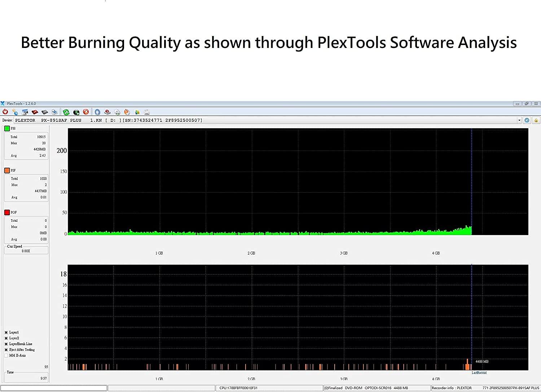Screen dimensions: 541x392
Task: Click the orange flame burn icon
Action: (x=127, y=112)
